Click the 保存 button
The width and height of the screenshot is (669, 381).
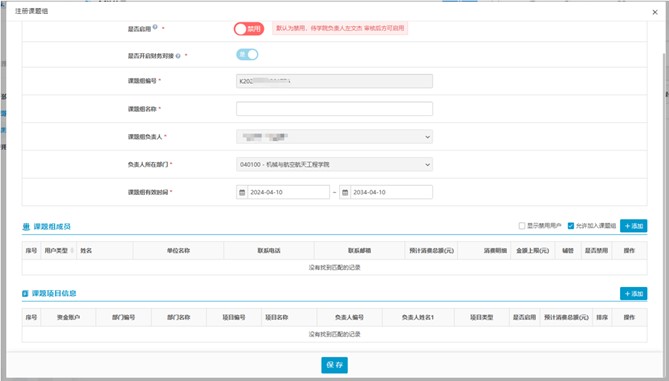[334, 365]
